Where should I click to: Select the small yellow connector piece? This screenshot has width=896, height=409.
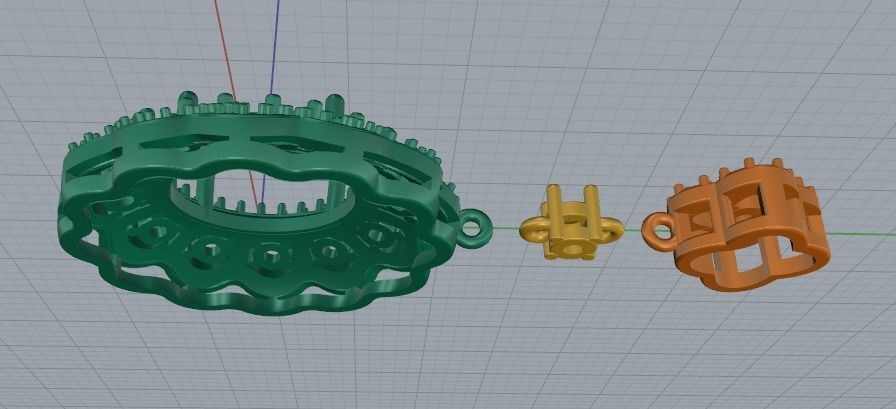[571, 222]
